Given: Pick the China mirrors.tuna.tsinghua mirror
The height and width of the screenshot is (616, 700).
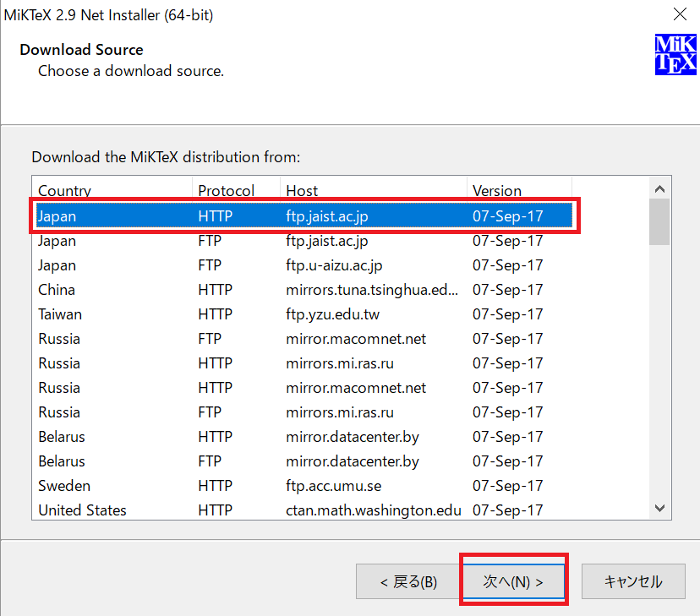Looking at the screenshot, I should tap(304, 290).
